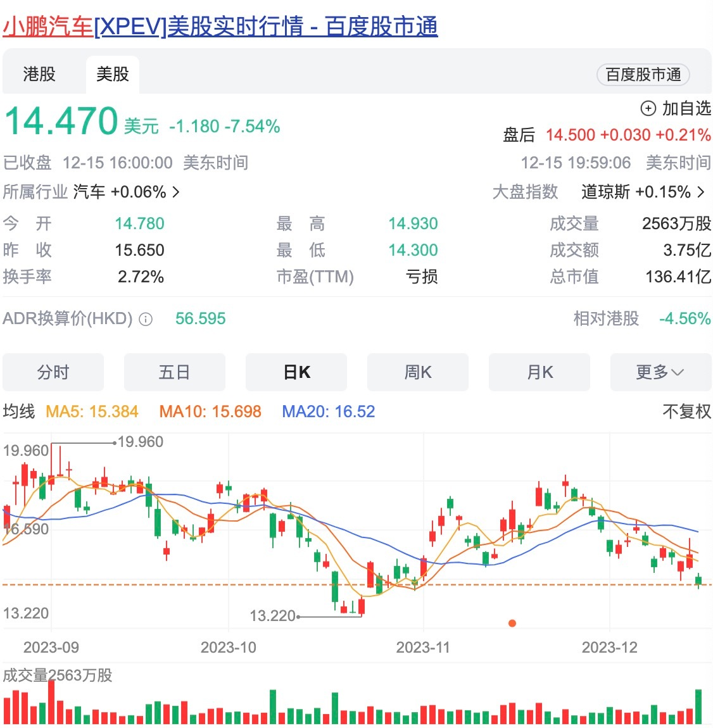Click the 12-15 19:59:06 after-hours timestamp
The image size is (713, 728).
(x=576, y=163)
